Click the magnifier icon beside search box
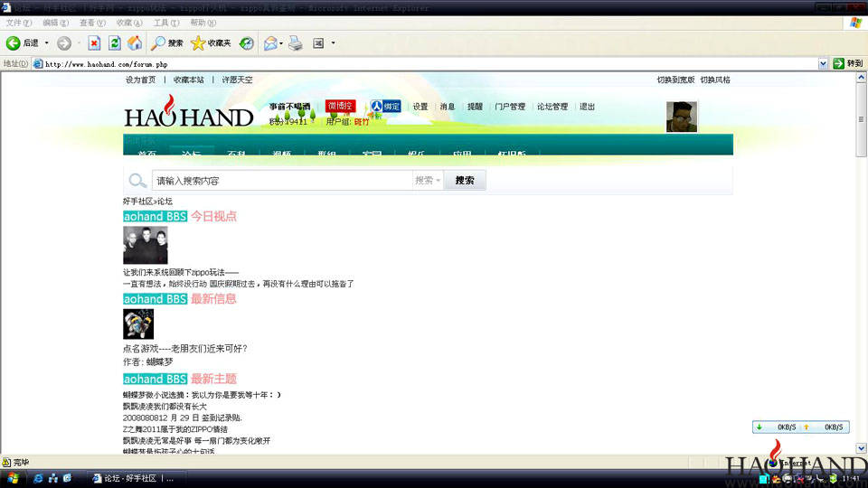Viewport: 868px width, 488px height. coord(137,181)
